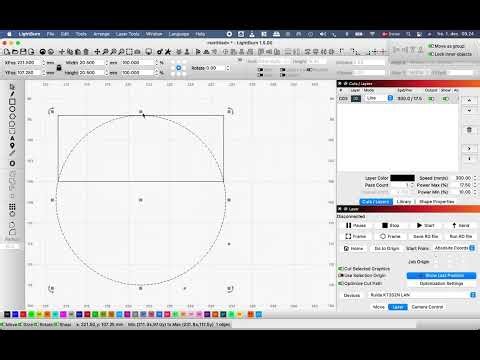Open the Grid Array tool
The image size is (480, 360).
12,207
